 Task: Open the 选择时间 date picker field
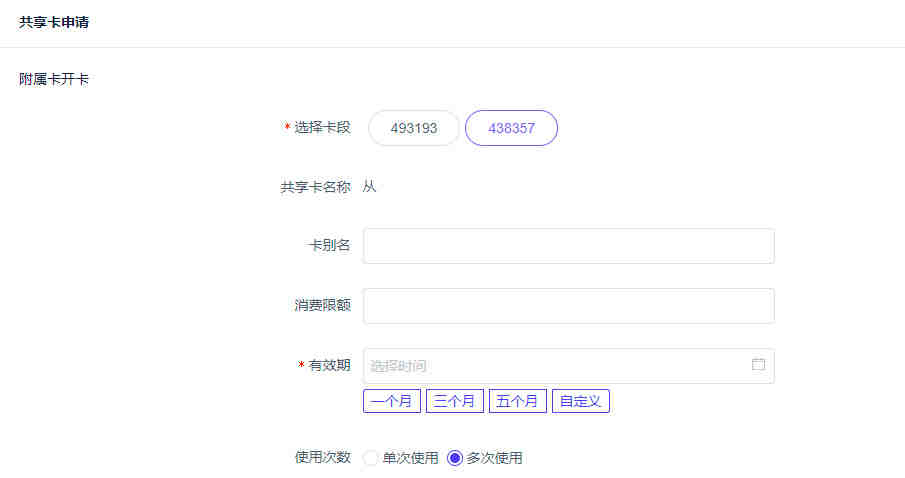[x=555, y=366]
